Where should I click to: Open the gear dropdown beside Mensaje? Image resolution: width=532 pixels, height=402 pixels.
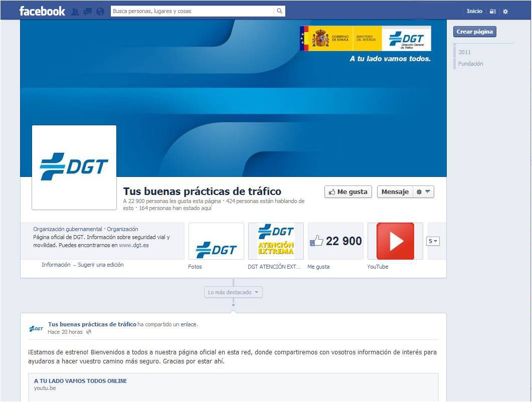[x=423, y=191]
